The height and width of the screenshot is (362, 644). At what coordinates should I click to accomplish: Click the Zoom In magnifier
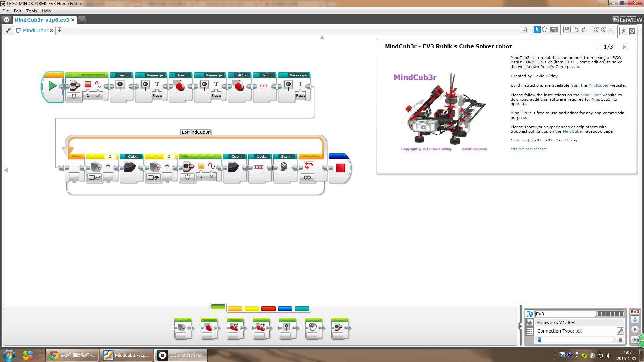(603, 30)
